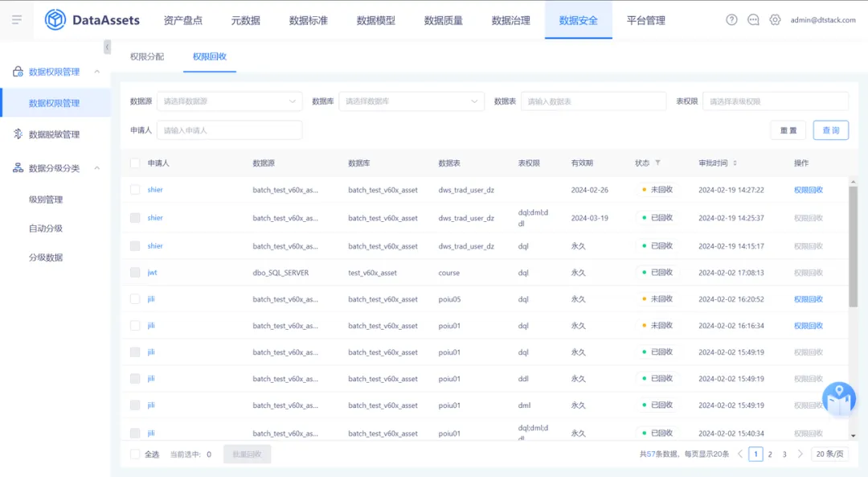The height and width of the screenshot is (477, 868).
Task: Open the floating assistant robot icon
Action: pos(838,398)
